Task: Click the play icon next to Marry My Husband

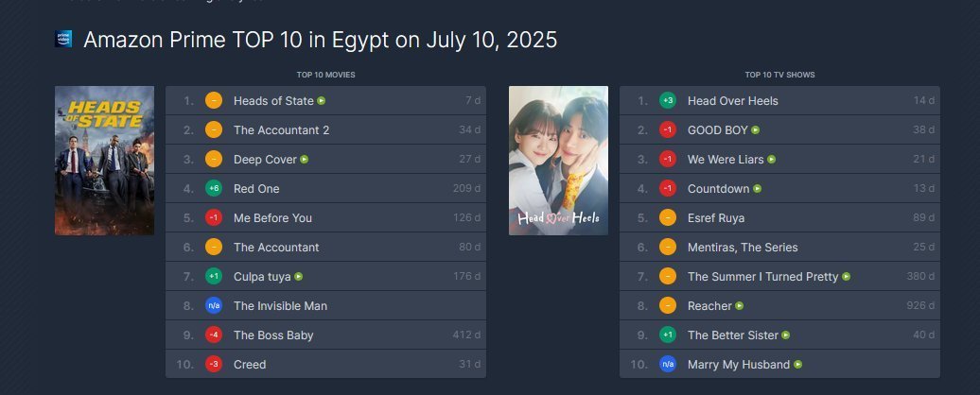Action: tap(798, 365)
